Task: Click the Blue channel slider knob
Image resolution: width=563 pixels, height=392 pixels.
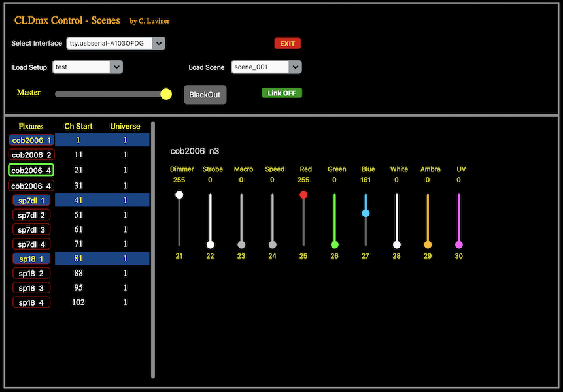Action: [366, 213]
